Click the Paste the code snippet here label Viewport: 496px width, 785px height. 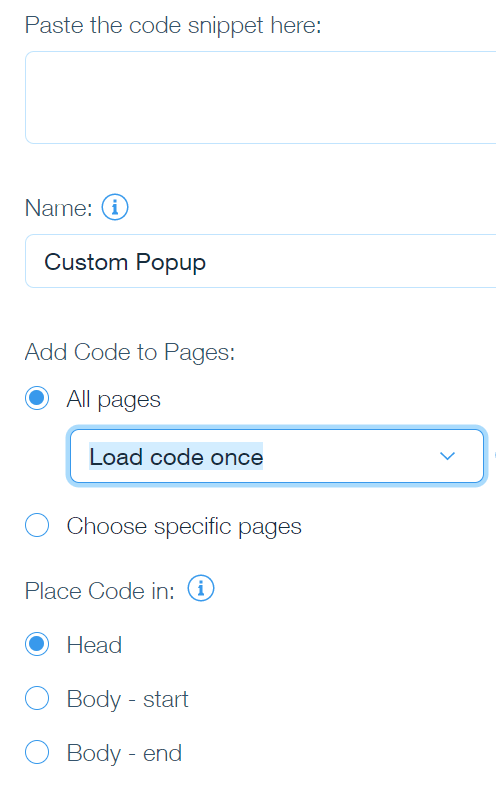pyautogui.click(x=173, y=26)
